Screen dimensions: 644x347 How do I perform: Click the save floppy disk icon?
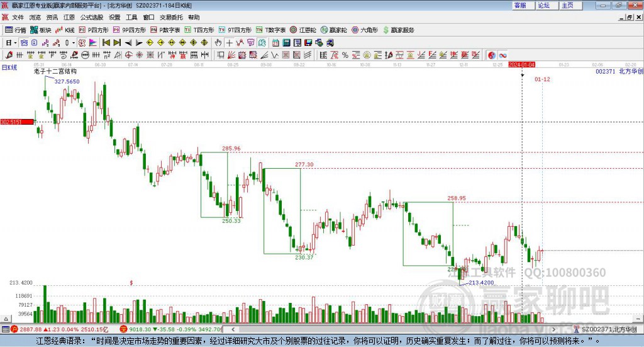pos(308,43)
